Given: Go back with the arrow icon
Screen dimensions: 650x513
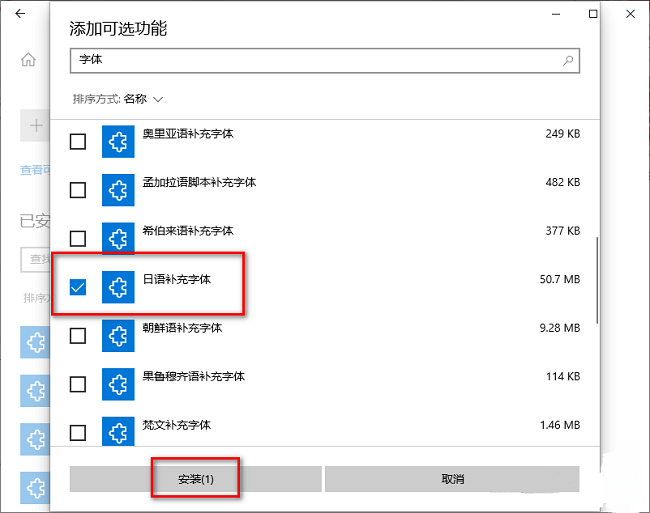Looking at the screenshot, I should tap(20, 14).
